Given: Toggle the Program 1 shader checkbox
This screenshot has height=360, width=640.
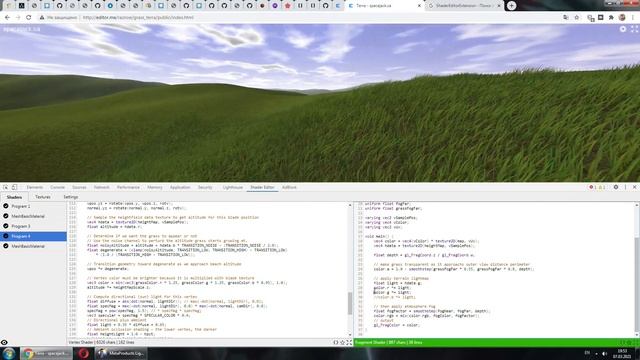Looking at the screenshot, I should (6, 206).
